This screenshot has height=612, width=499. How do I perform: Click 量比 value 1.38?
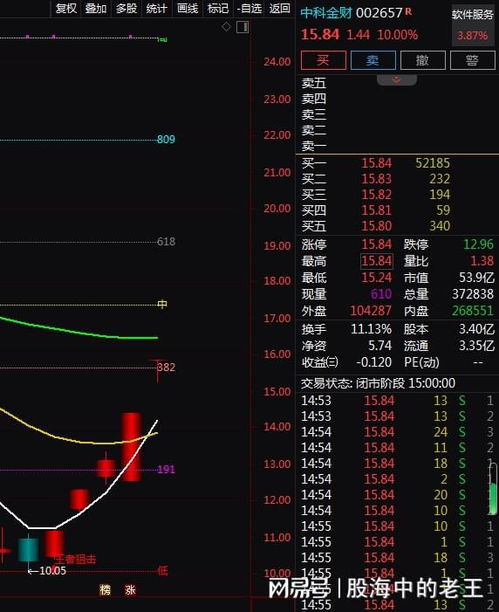click(482, 261)
